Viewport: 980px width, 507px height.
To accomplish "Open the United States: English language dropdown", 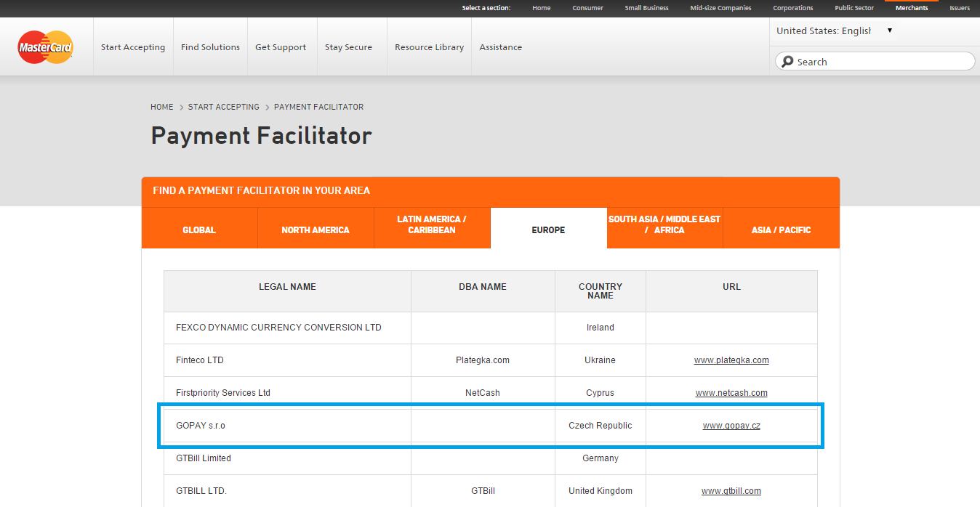I will [x=835, y=31].
